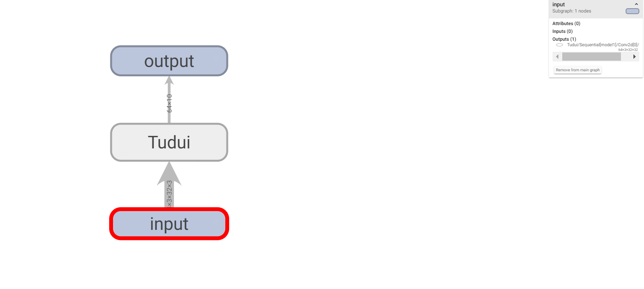Click the Outputs (1) section label
The height and width of the screenshot is (289, 644).
564,39
